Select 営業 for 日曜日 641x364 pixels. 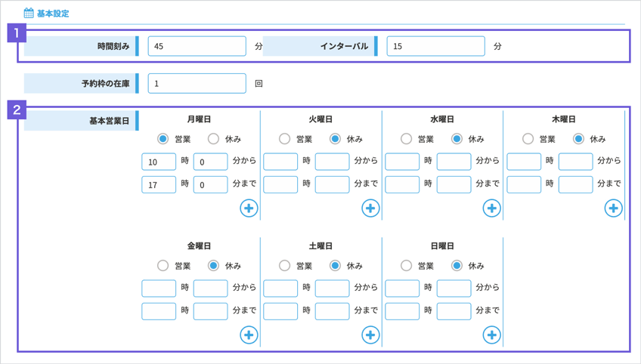click(406, 266)
